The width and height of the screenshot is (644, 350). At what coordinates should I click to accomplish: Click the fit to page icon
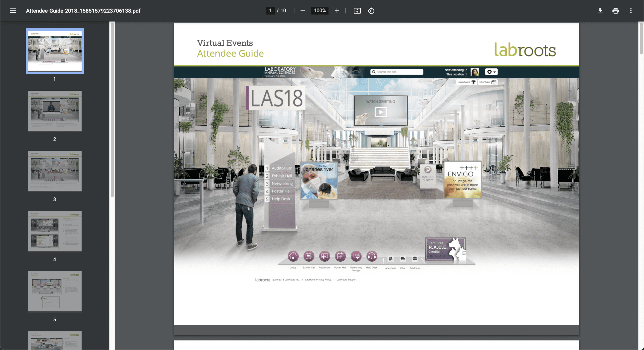[357, 11]
